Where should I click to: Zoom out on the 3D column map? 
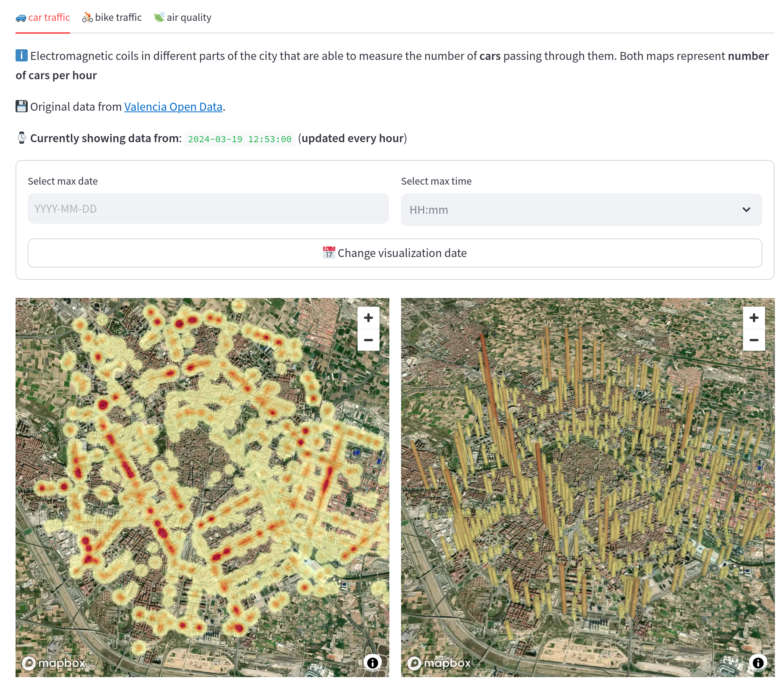pos(754,340)
